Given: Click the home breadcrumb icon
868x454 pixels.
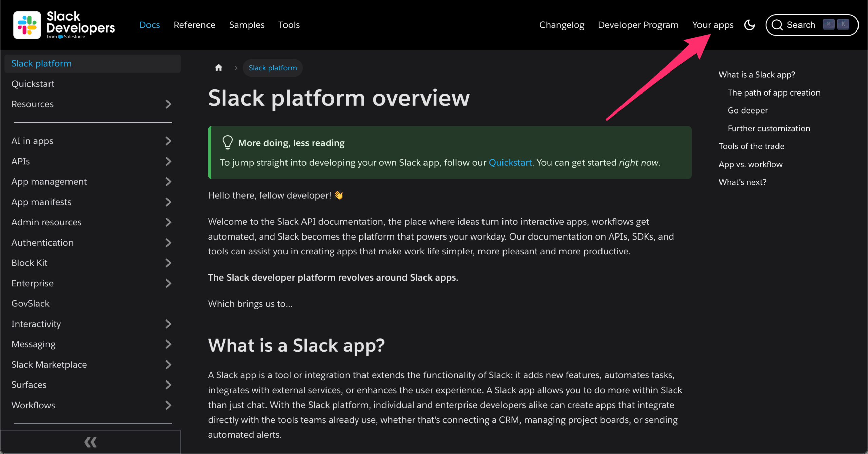Looking at the screenshot, I should tap(219, 68).
